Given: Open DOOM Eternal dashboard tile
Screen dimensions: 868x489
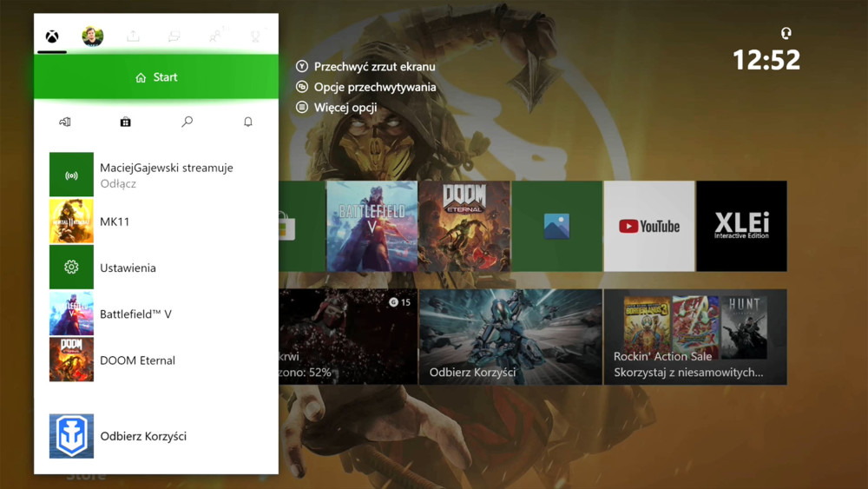Looking at the screenshot, I should click(464, 226).
